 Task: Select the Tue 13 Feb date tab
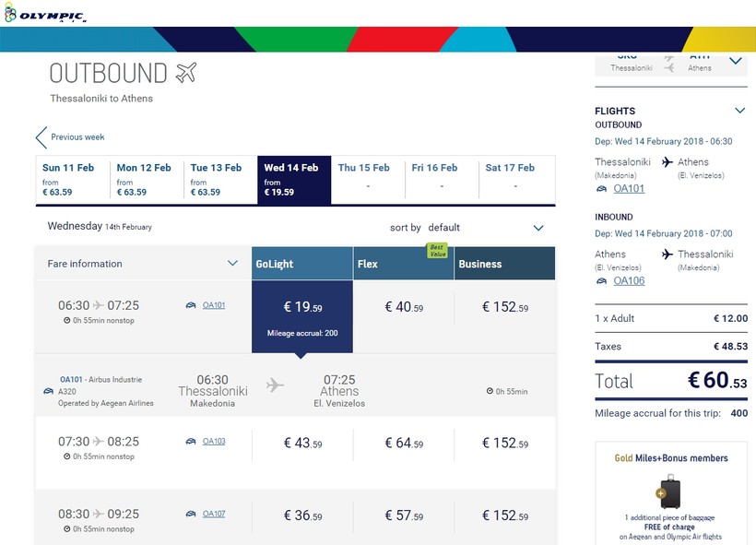[221, 180]
